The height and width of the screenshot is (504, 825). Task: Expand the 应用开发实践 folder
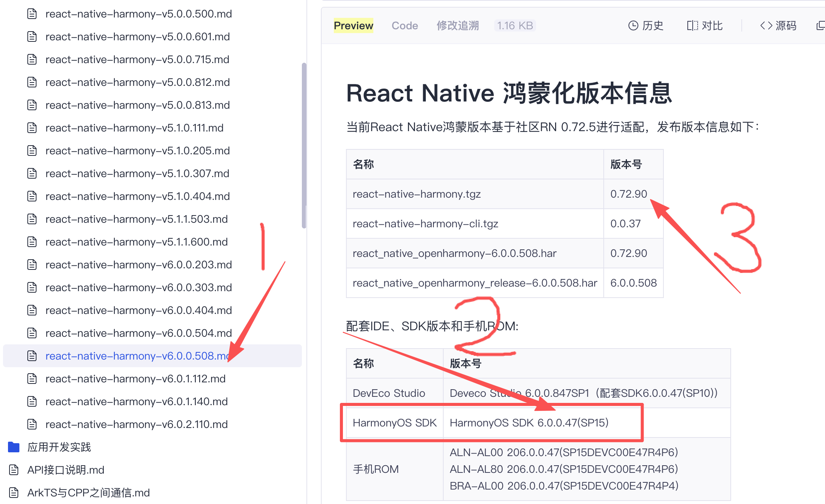(59, 447)
